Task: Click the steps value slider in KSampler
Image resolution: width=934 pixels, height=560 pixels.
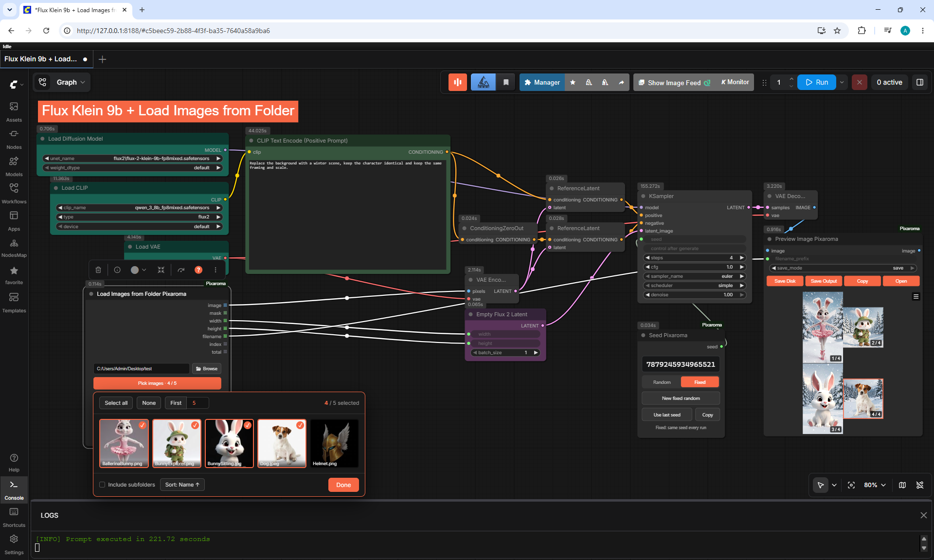Action: (x=694, y=258)
